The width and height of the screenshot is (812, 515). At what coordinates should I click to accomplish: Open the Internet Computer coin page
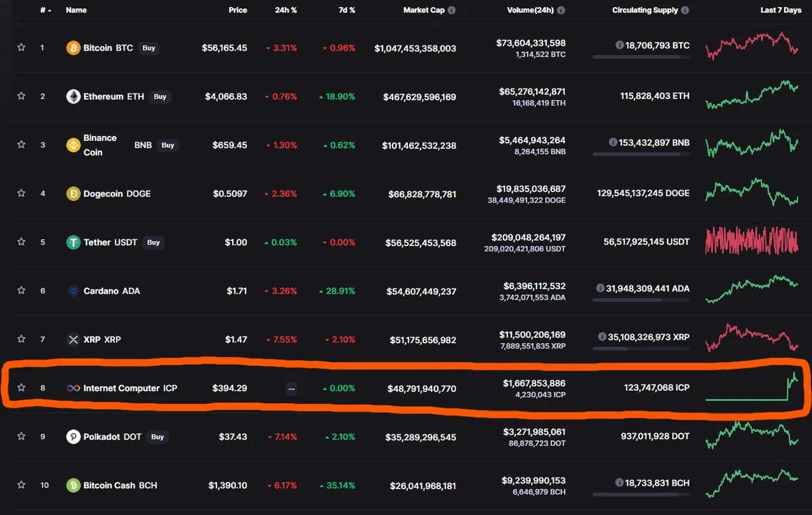[130, 388]
